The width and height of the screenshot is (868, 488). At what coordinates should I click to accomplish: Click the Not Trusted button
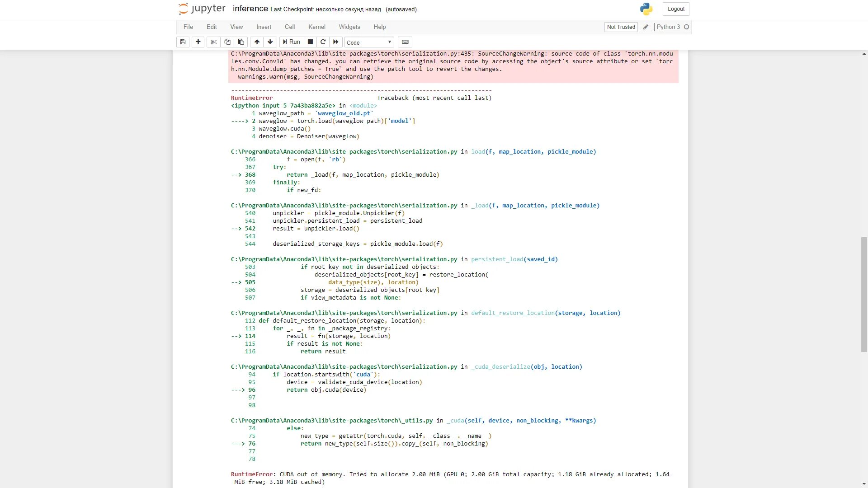pyautogui.click(x=621, y=27)
